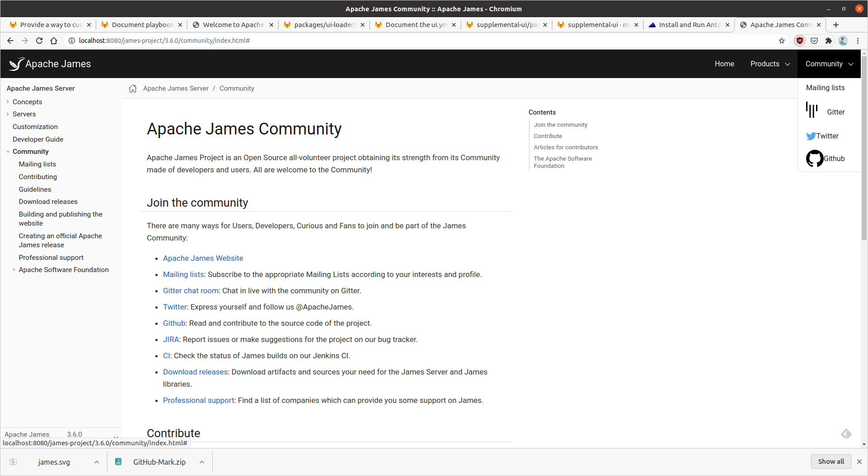Open the Chromium profile avatar

point(843,41)
